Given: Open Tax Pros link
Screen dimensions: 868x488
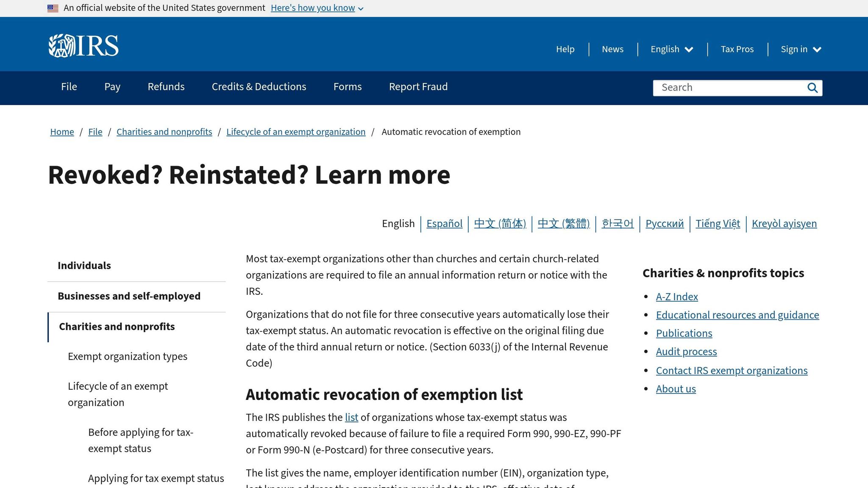Looking at the screenshot, I should click(737, 49).
